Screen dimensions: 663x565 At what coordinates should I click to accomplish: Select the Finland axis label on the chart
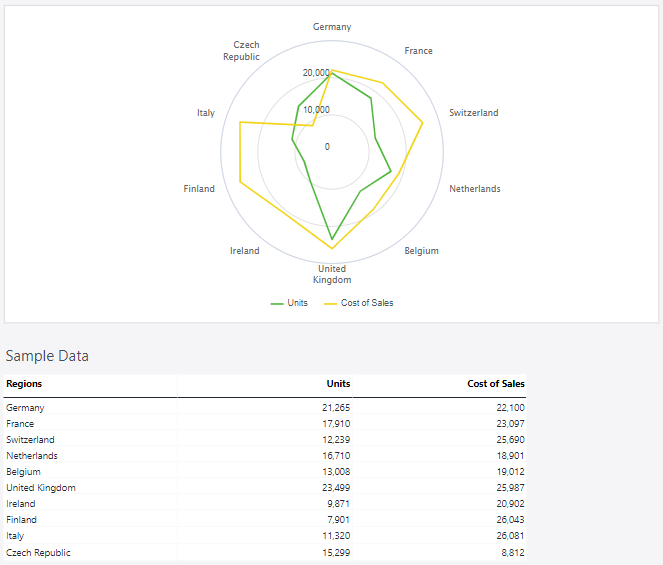point(199,189)
